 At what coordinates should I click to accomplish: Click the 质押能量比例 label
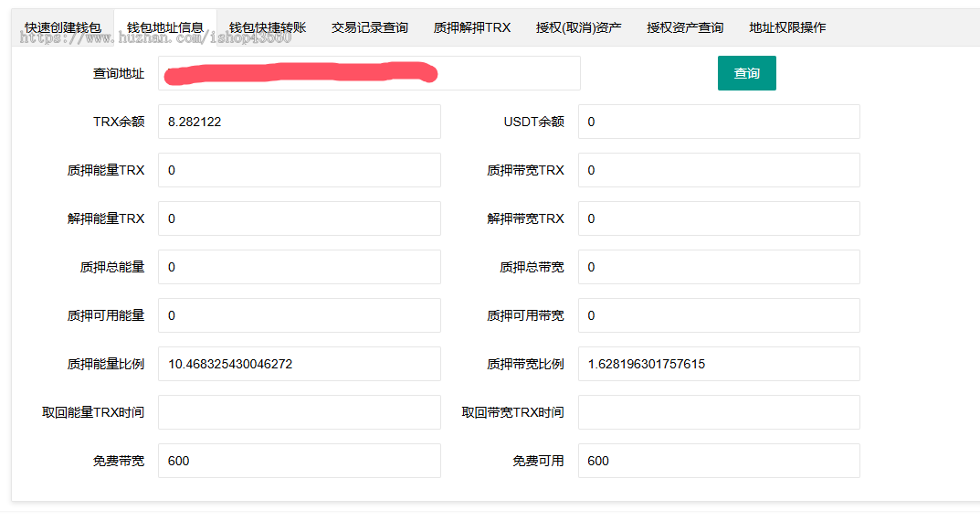click(106, 364)
